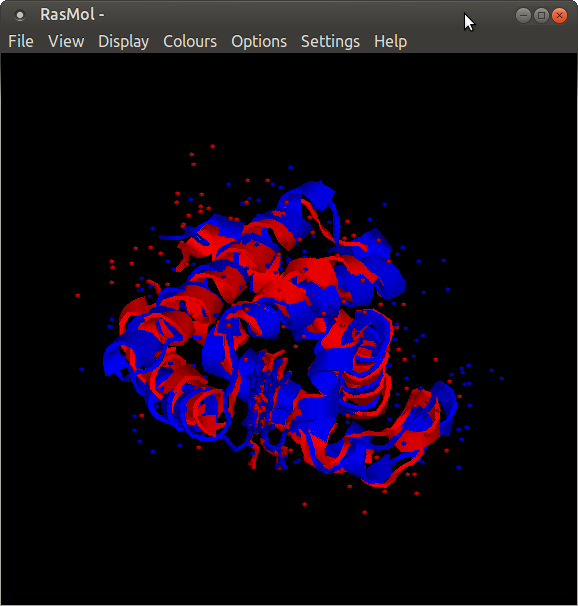Minimize the RasMol window
Screen dimensions: 578x606
pyautogui.click(x=523, y=15)
